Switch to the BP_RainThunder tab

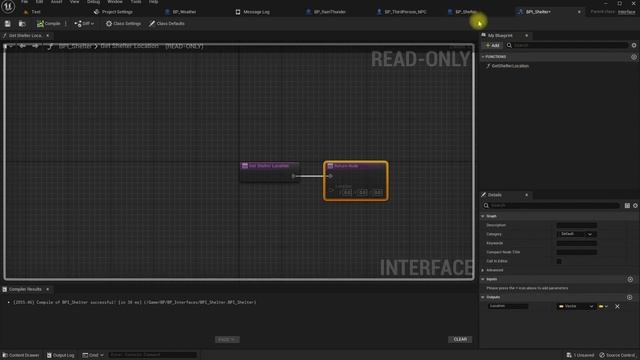326,12
